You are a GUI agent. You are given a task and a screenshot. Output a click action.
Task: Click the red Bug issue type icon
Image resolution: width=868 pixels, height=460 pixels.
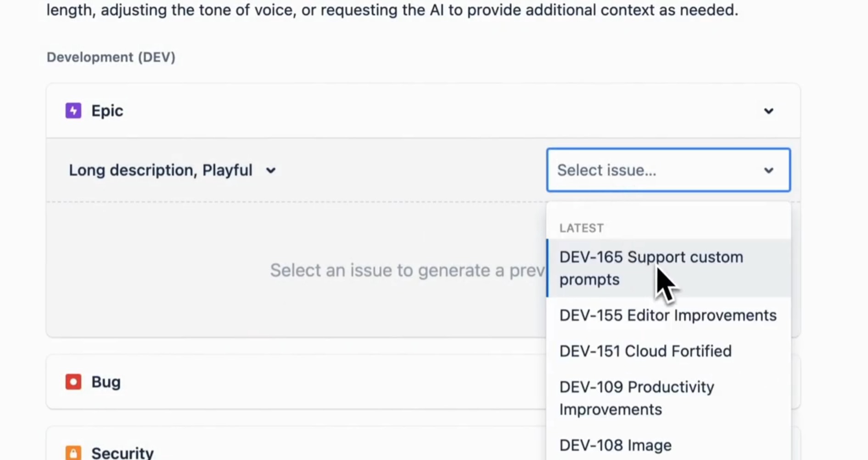click(x=73, y=382)
